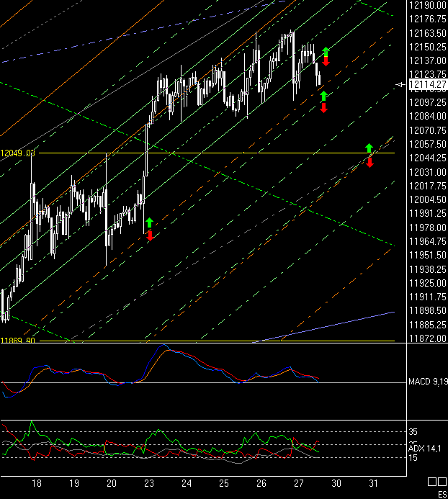The width and height of the screenshot is (448, 499).
Task: Click price label 12044.25
Action: click(x=428, y=158)
